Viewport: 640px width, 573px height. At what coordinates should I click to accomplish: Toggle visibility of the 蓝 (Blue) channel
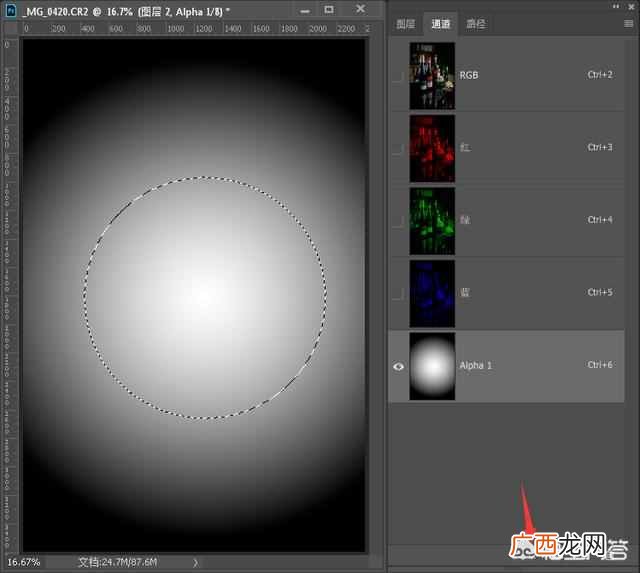click(x=398, y=293)
